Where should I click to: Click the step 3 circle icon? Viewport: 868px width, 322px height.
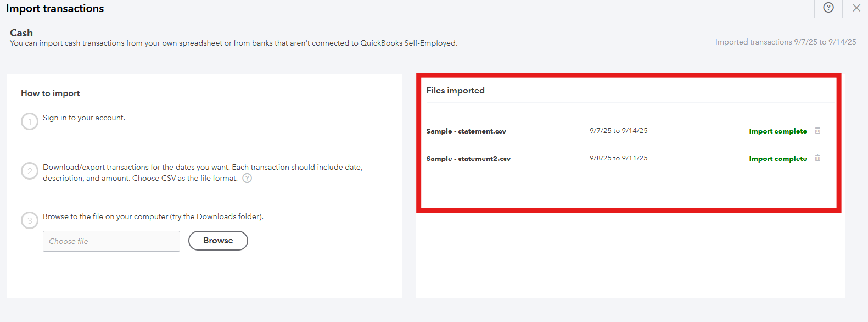(30, 220)
